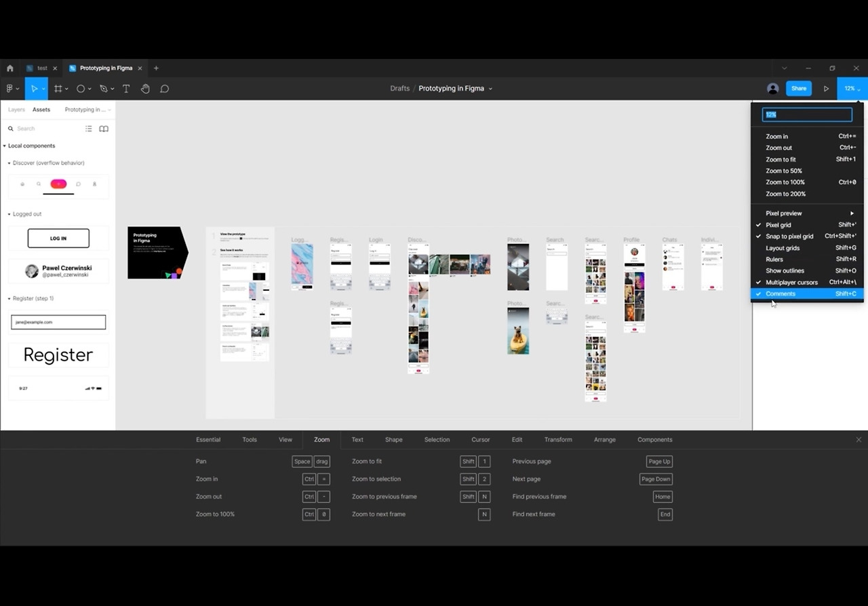Open the Components shortcuts tab

[655, 440]
